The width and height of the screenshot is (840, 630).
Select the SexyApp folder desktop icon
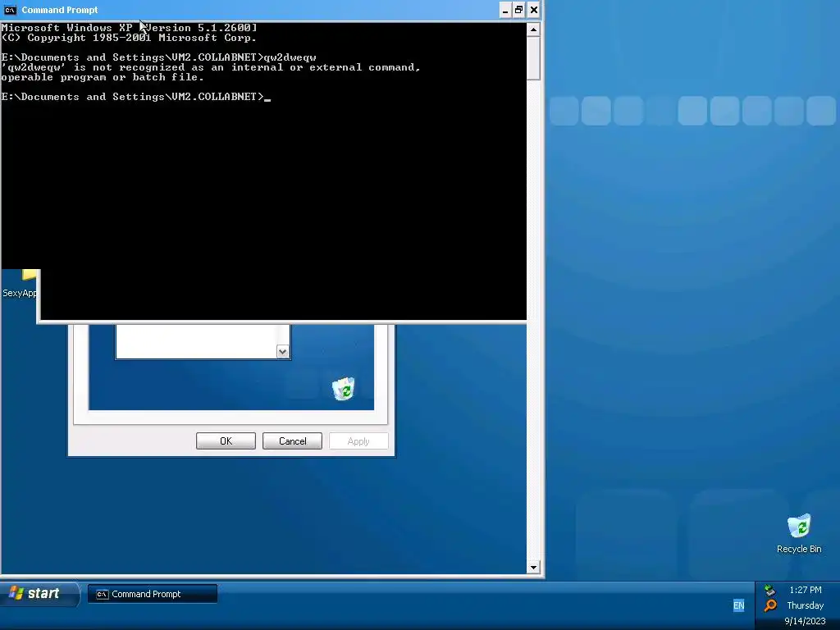point(20,284)
